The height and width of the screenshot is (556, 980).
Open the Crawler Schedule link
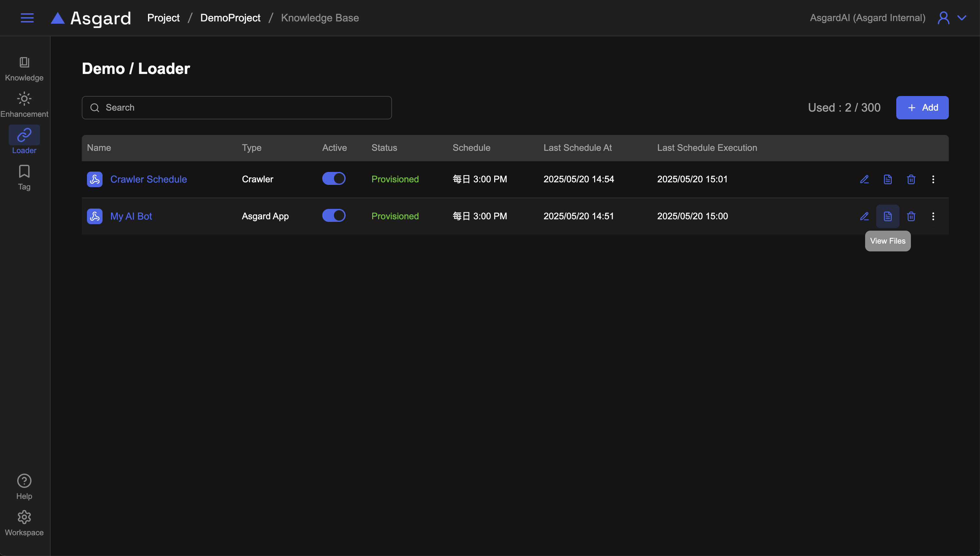[148, 179]
